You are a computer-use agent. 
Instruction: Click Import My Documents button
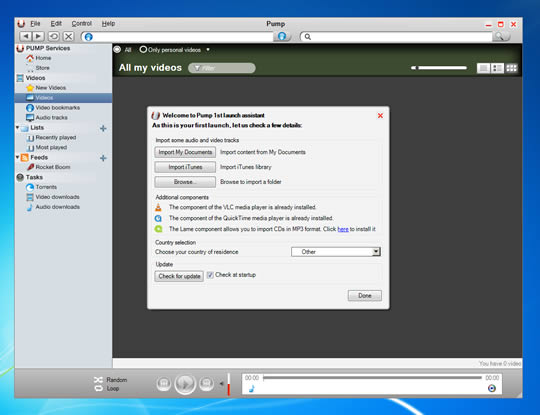point(185,152)
